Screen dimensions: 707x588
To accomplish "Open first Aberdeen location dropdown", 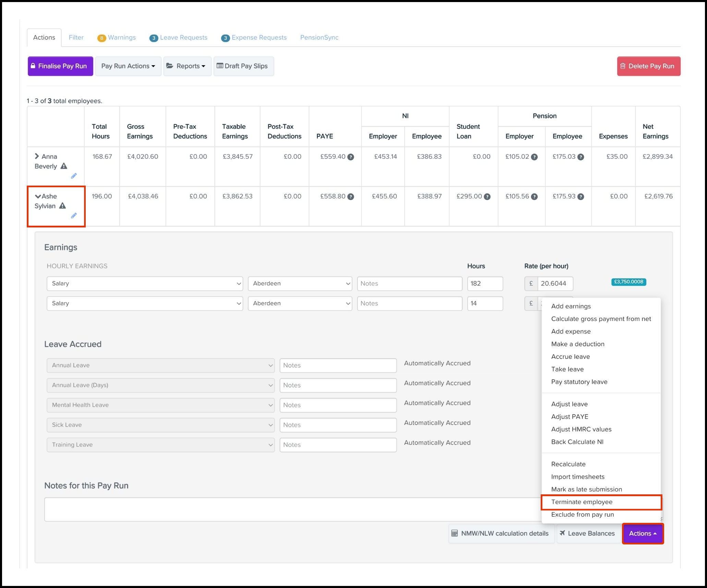I will 300,284.
